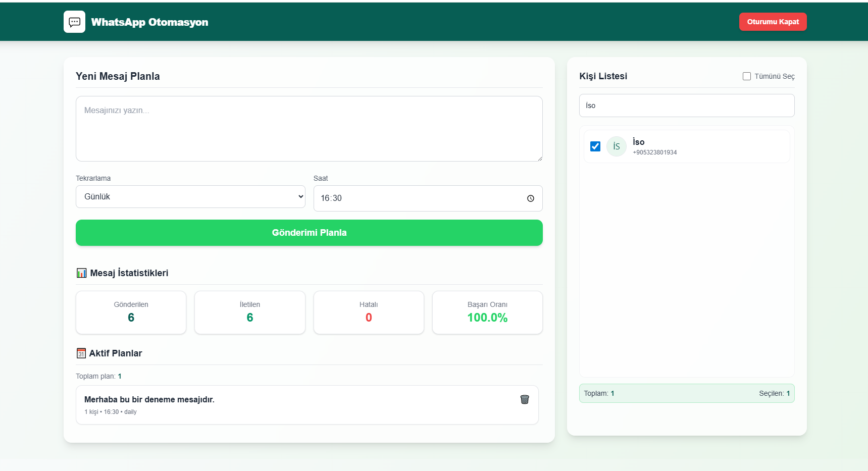Click the contact search field containing 'İso'
This screenshot has width=868, height=471.
point(687,106)
